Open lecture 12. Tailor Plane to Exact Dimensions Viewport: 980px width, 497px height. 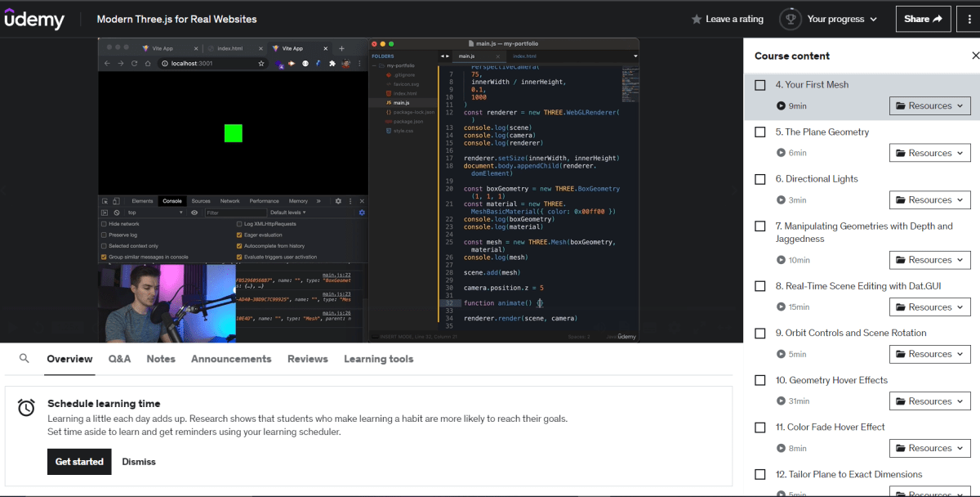pyautogui.click(x=849, y=474)
